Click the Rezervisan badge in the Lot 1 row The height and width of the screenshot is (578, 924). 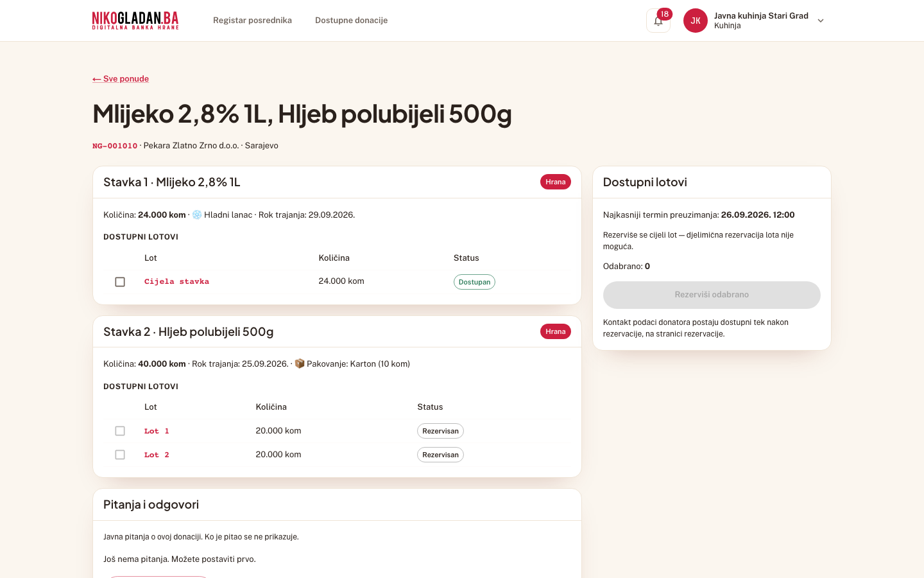coord(440,431)
